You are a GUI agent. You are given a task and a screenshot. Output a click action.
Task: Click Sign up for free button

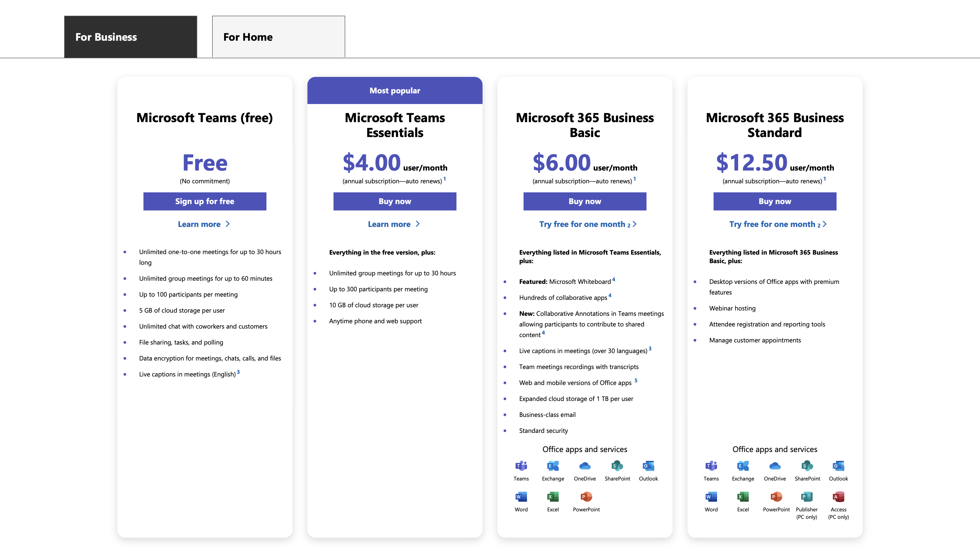pyautogui.click(x=204, y=201)
